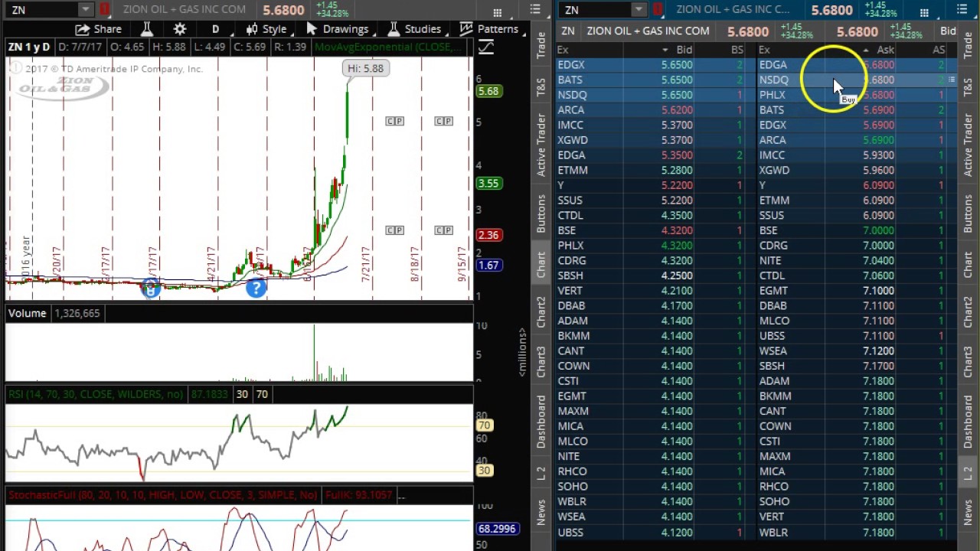Image resolution: width=980 pixels, height=551 pixels.
Task: Sort by Ask column header arrow
Action: (865, 50)
